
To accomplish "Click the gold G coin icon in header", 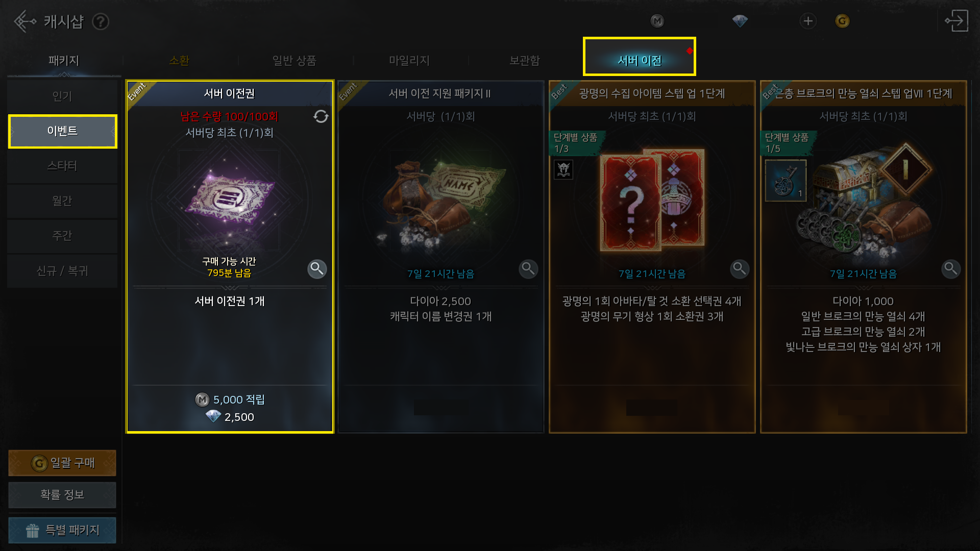I will click(x=842, y=21).
